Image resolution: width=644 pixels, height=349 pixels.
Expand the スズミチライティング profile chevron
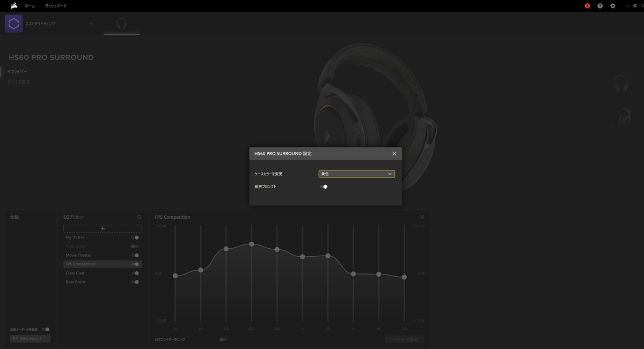point(91,24)
